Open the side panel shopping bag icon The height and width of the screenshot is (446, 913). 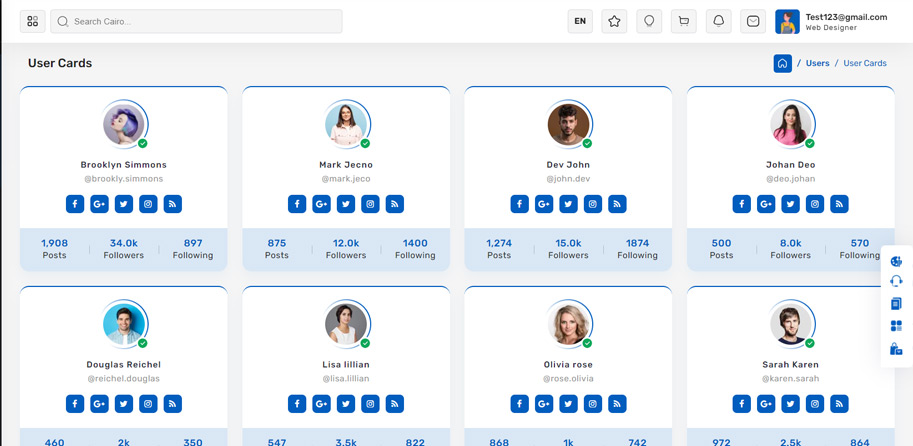[x=896, y=349]
